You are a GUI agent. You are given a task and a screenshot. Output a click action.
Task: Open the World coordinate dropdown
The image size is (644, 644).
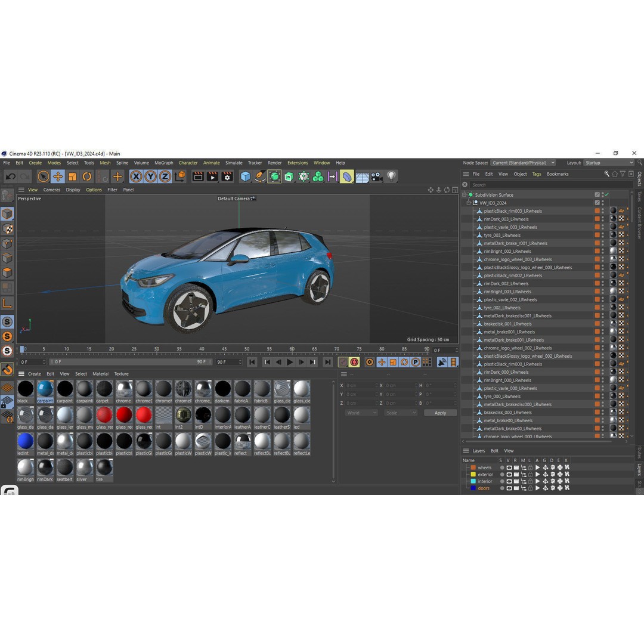pos(361,413)
